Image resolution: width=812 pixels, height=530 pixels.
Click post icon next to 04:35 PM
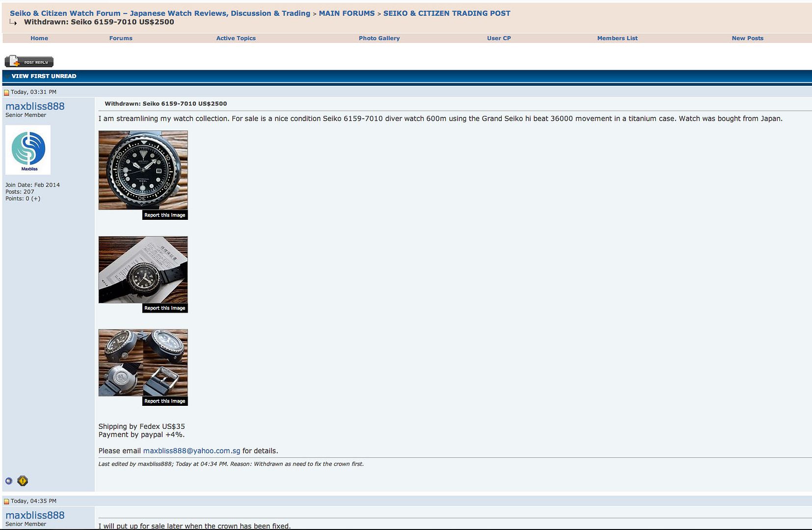tap(6, 502)
